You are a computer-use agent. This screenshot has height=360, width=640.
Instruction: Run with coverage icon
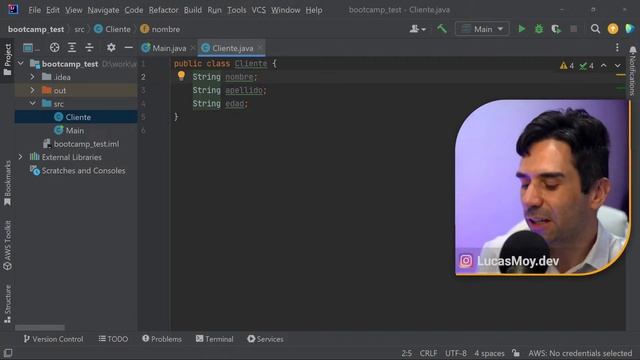556,29
